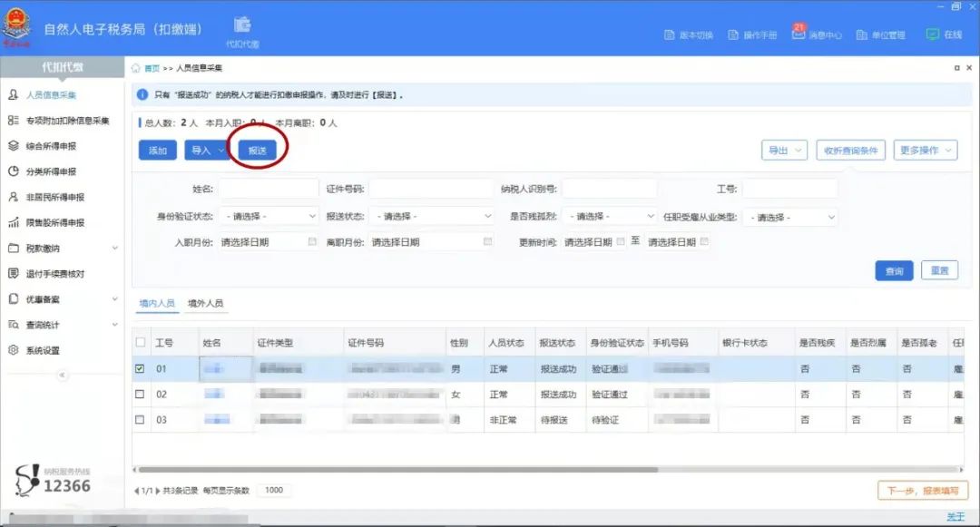Click the circled 报送 submit button
This screenshot has width=980, height=527.
pyautogui.click(x=258, y=151)
